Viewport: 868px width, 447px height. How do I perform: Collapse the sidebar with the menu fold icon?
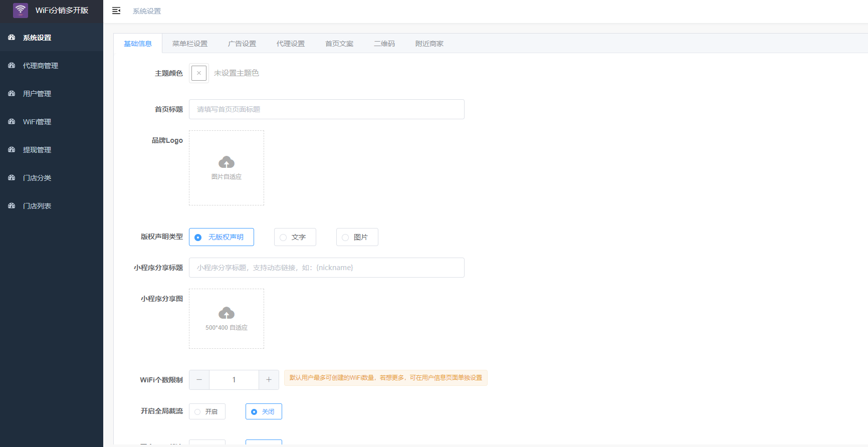click(116, 11)
